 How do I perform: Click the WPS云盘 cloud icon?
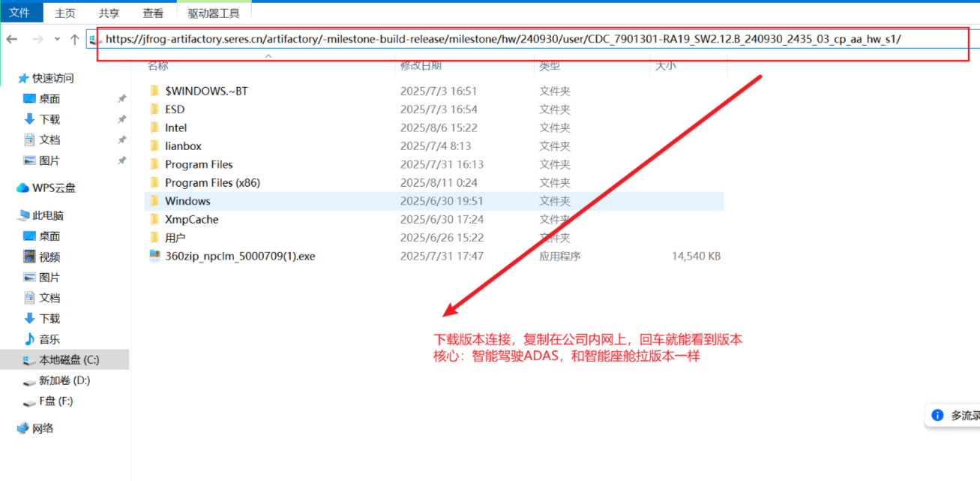pyautogui.click(x=22, y=188)
